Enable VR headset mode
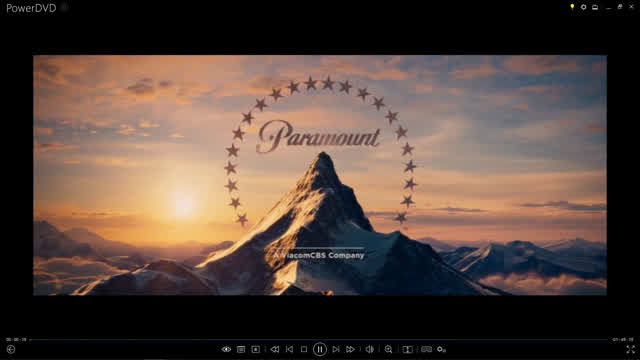640x360 pixels. tap(426, 349)
